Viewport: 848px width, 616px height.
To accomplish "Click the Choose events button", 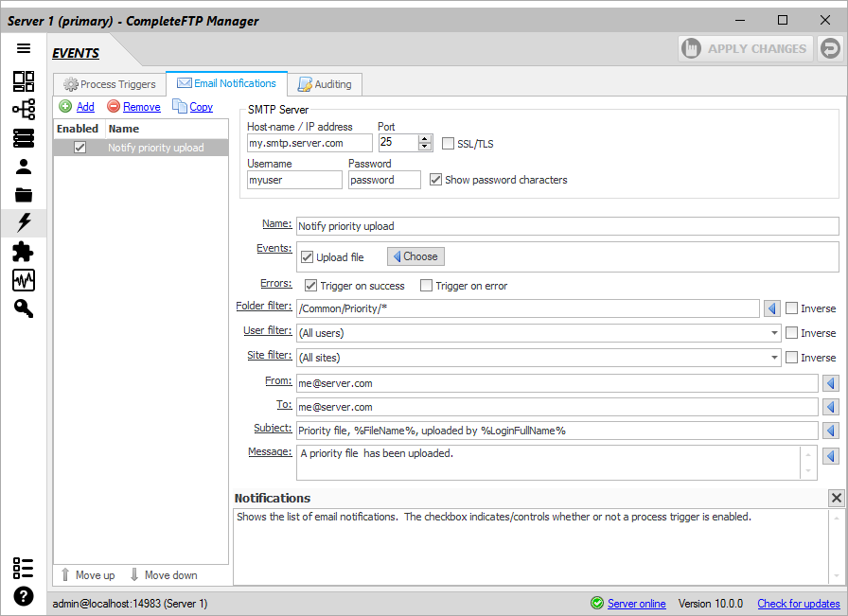I will click(415, 256).
